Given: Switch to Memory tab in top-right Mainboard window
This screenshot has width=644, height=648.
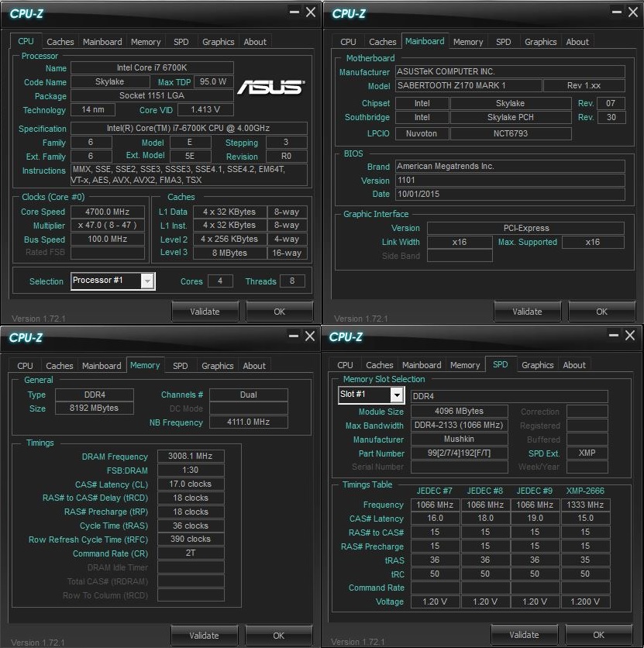Looking at the screenshot, I should tap(468, 42).
